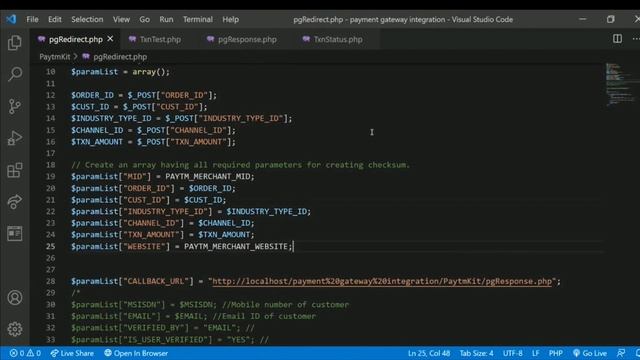Open the activity bar panel icon below Live Share

point(15,233)
